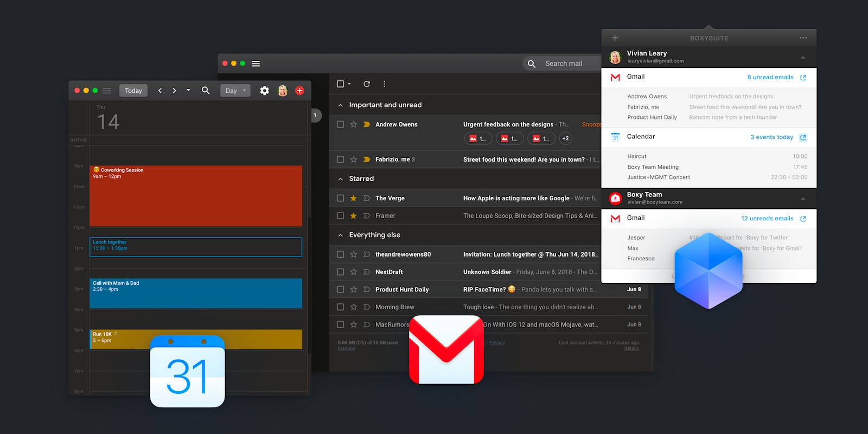Image resolution: width=868 pixels, height=434 pixels.
Task: Click 3 events today link
Action: pos(772,137)
